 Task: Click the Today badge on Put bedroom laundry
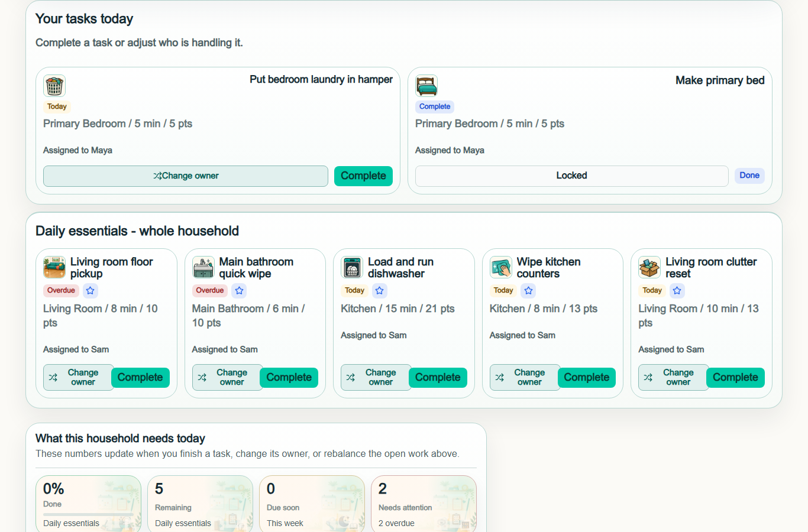coord(57,106)
